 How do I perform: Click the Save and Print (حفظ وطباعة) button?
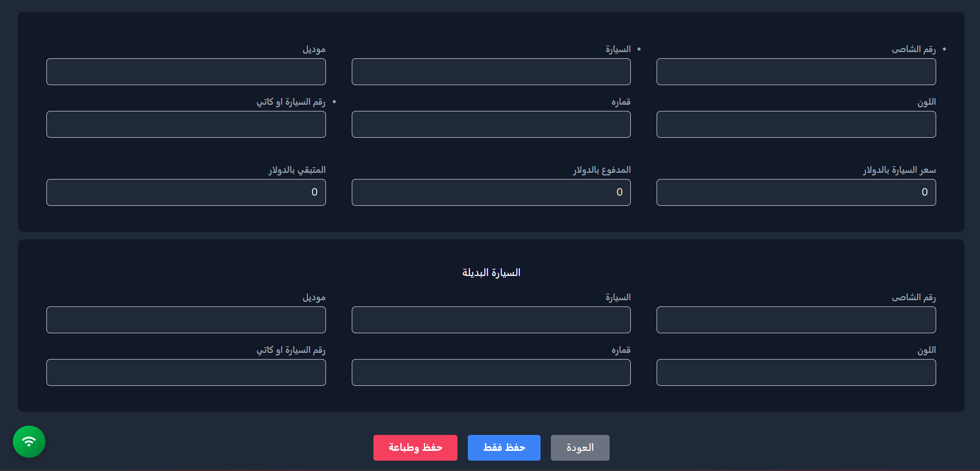(x=415, y=447)
